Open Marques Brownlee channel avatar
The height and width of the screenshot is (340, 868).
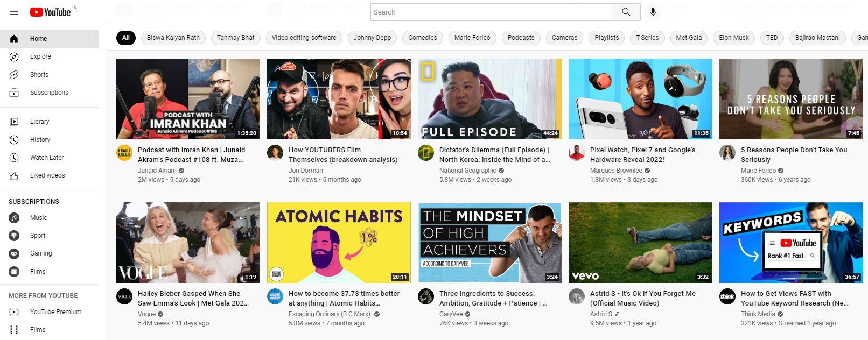(577, 153)
